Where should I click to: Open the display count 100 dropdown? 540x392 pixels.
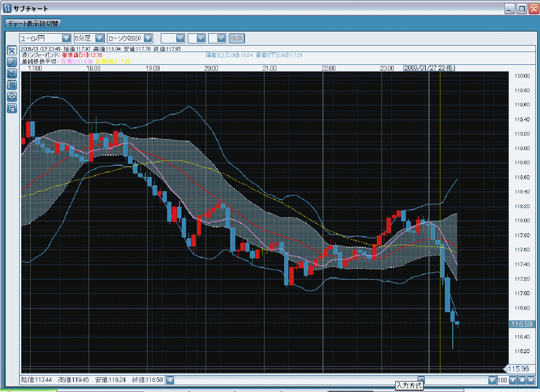(513, 380)
